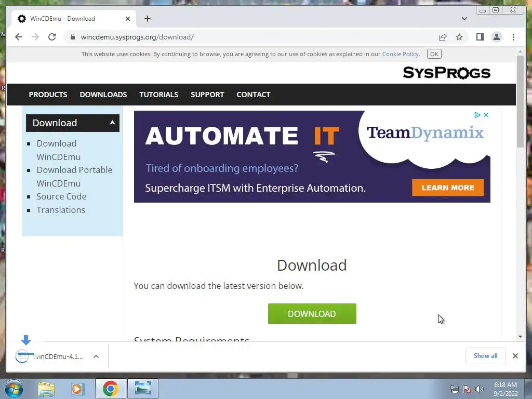Open the Windows Start menu
Viewport: 532px width, 399px height.
coord(14,389)
